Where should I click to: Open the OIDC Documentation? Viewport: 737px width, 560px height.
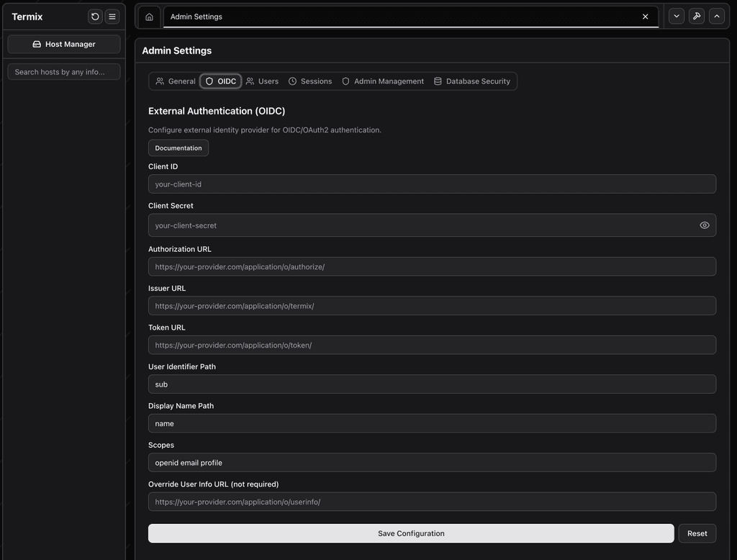pyautogui.click(x=178, y=148)
